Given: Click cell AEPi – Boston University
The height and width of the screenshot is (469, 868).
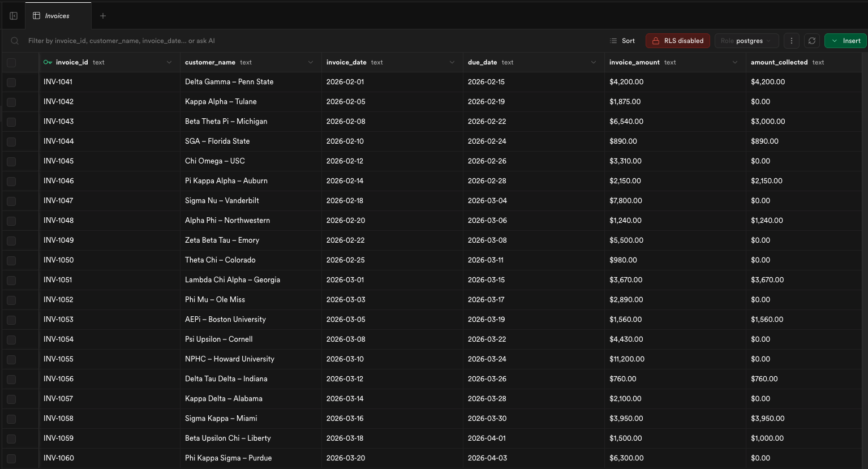Looking at the screenshot, I should [x=251, y=320].
